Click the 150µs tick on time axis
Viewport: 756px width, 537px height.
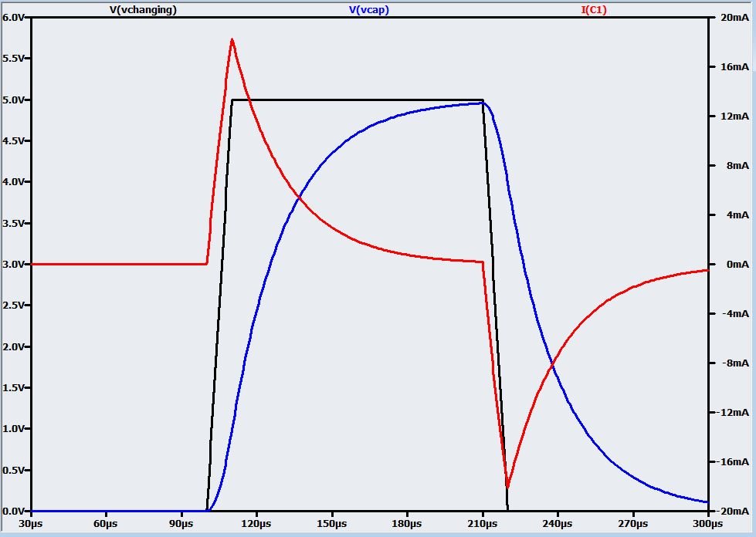pyautogui.click(x=331, y=524)
